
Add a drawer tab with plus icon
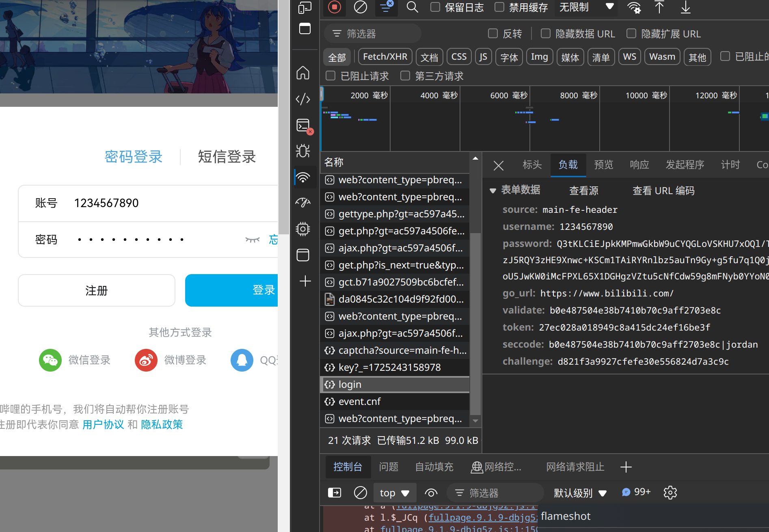[626, 467]
